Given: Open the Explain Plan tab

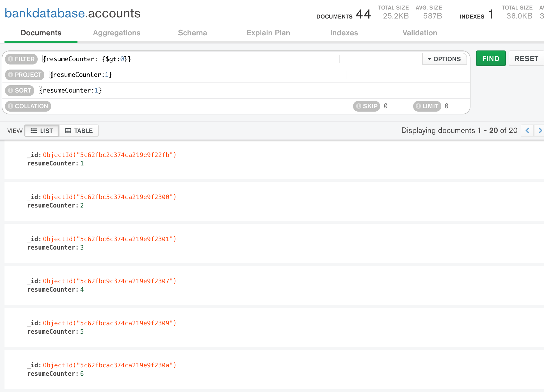Looking at the screenshot, I should (268, 33).
